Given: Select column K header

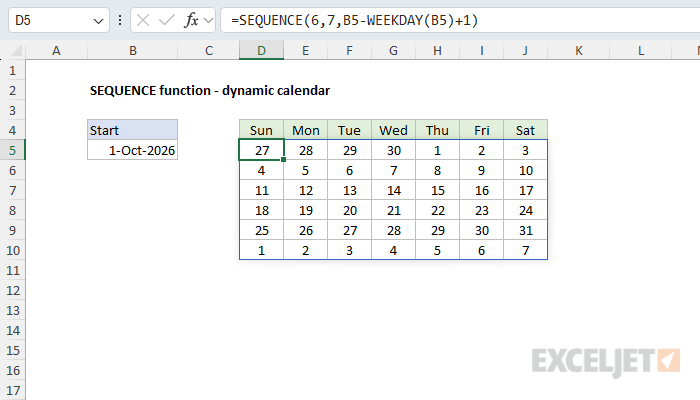Looking at the screenshot, I should (579, 50).
